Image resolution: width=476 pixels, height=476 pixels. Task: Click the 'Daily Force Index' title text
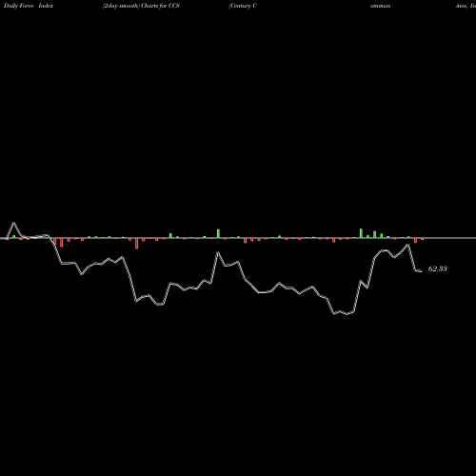coord(29,6)
